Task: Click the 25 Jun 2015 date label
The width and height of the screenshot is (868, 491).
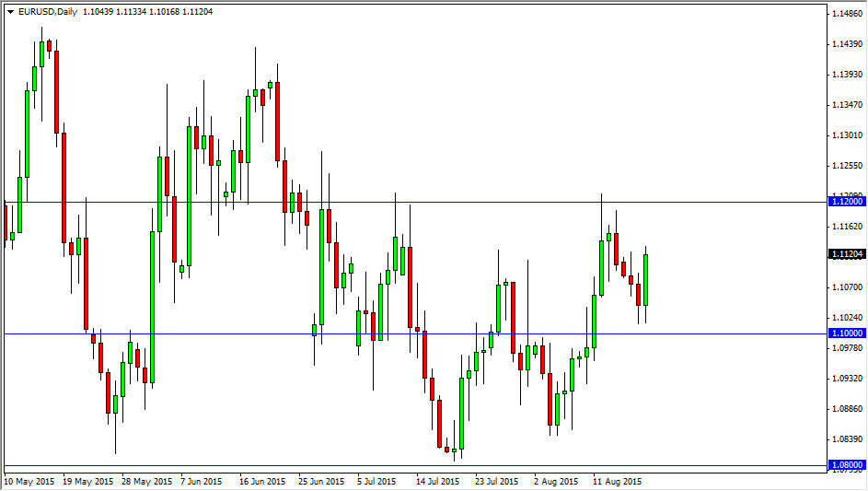Action: 321,482
